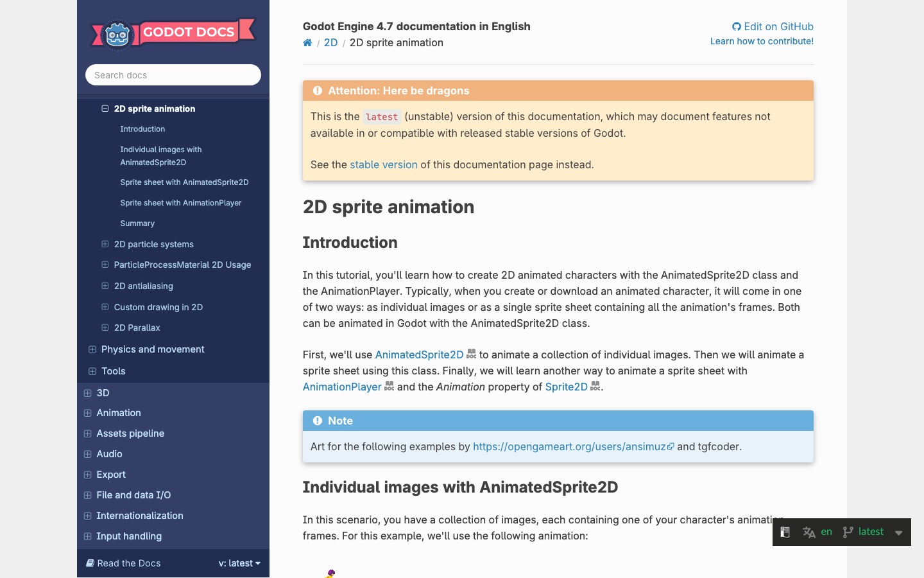Expand the Export section
This screenshot has width=924, height=578.
87,475
